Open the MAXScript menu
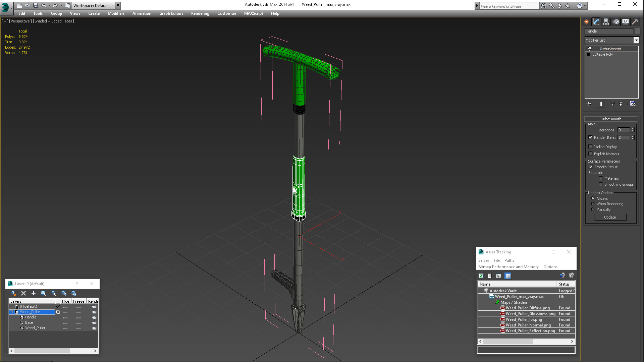The image size is (644, 362). tap(254, 13)
